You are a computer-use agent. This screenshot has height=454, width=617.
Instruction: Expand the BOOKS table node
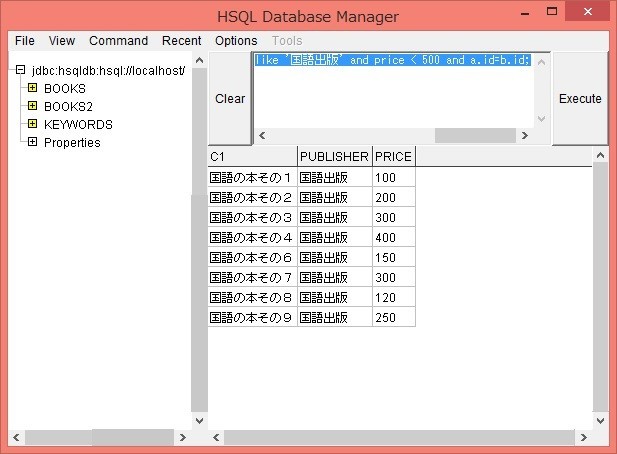[33, 88]
